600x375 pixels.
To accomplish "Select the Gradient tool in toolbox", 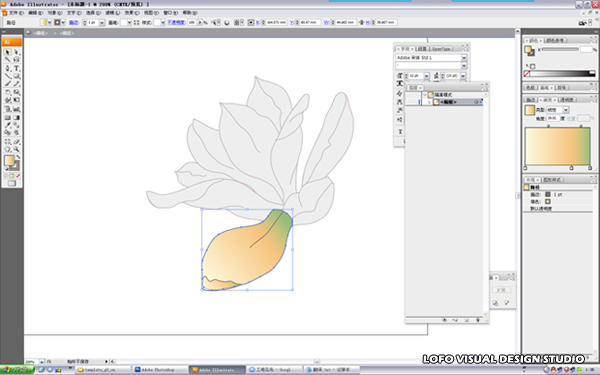I will (x=16, y=117).
